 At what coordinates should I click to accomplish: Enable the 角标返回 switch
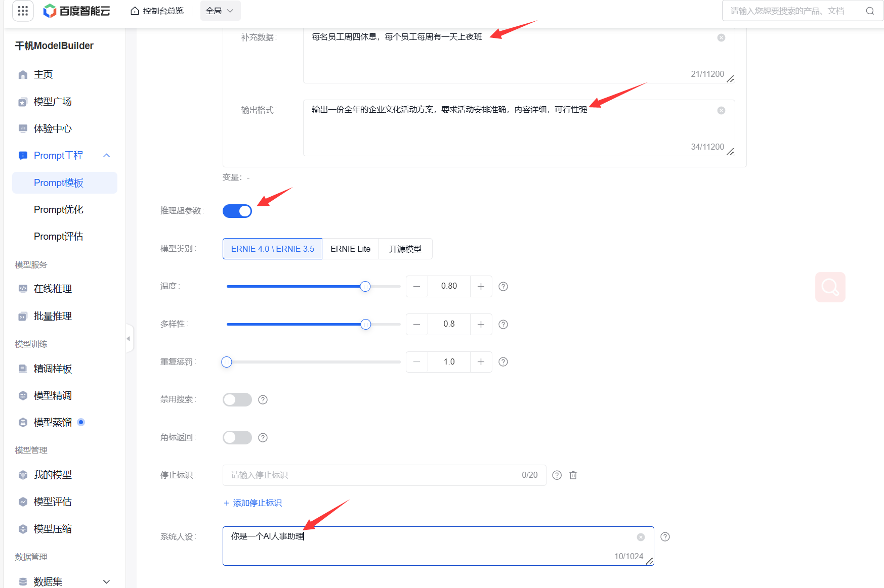(x=237, y=437)
